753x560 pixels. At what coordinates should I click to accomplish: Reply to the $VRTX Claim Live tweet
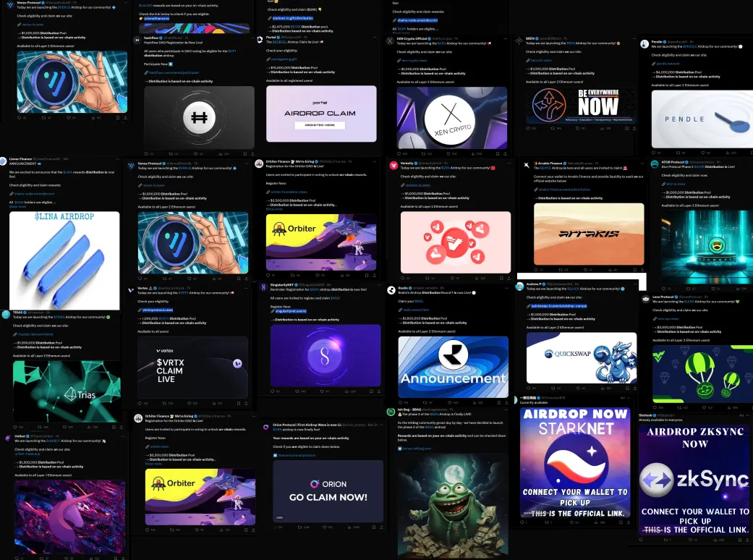(x=140, y=403)
